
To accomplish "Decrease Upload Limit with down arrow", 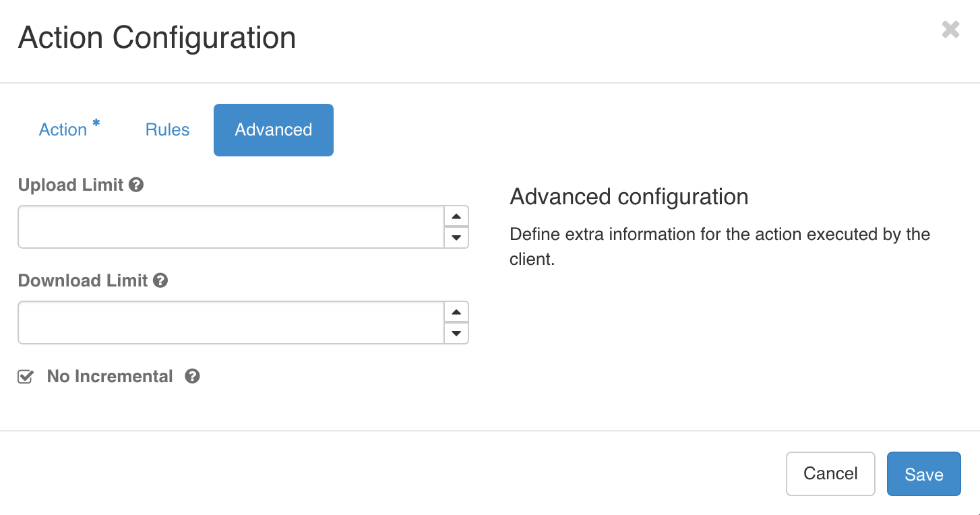I will pyautogui.click(x=456, y=237).
